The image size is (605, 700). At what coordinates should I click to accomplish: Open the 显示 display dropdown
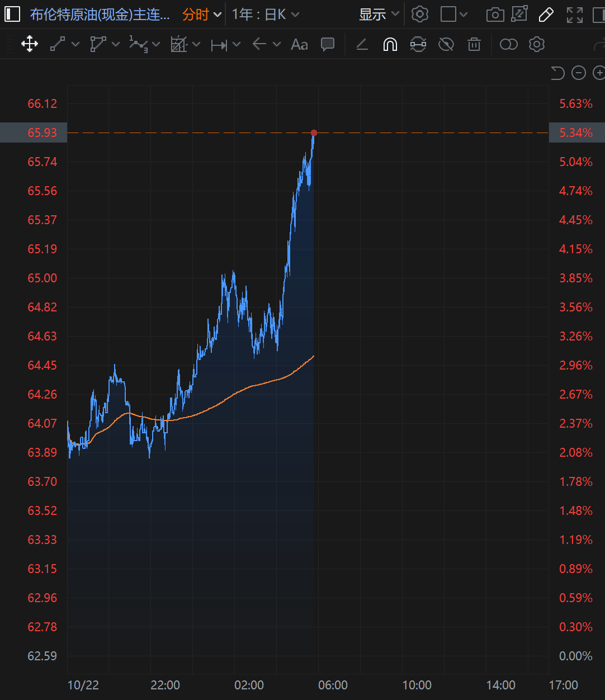click(379, 15)
